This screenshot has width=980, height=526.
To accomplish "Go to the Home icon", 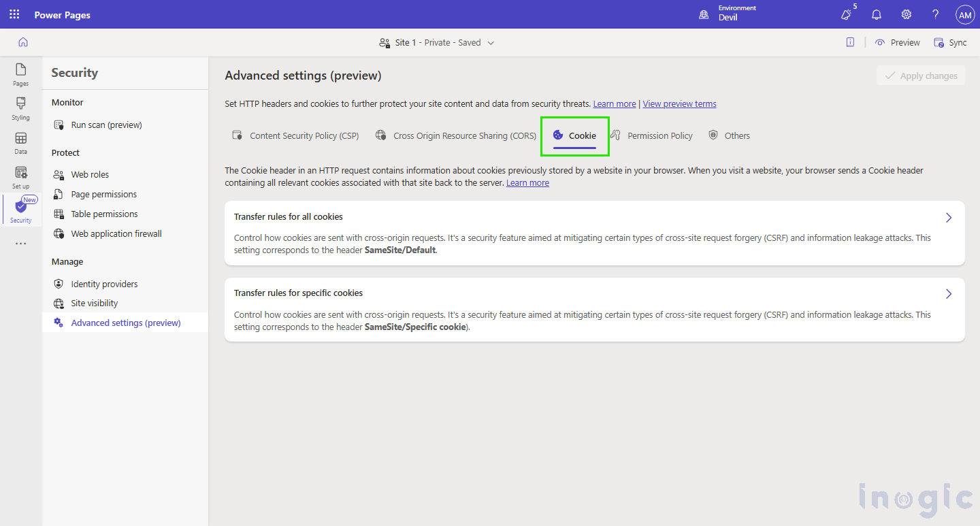I will pos(23,42).
